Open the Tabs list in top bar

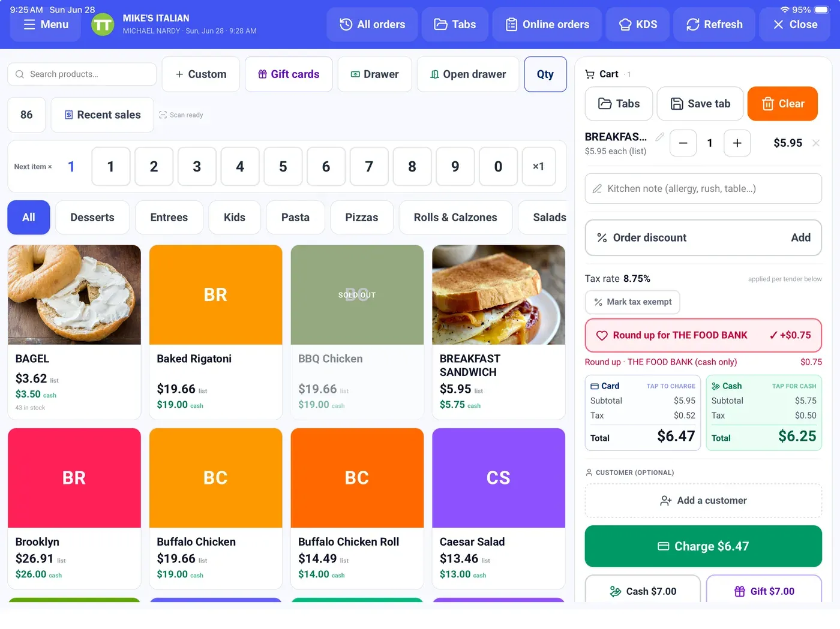click(x=455, y=25)
